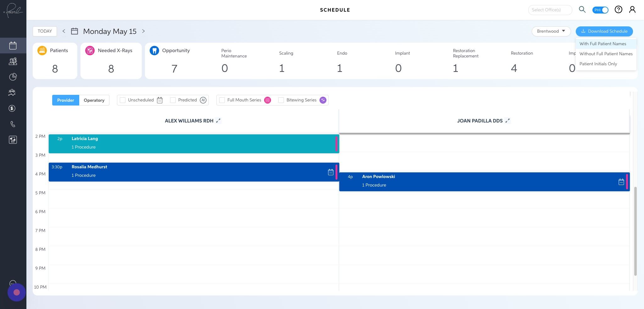Check the Predicted checkbox

[173, 100]
